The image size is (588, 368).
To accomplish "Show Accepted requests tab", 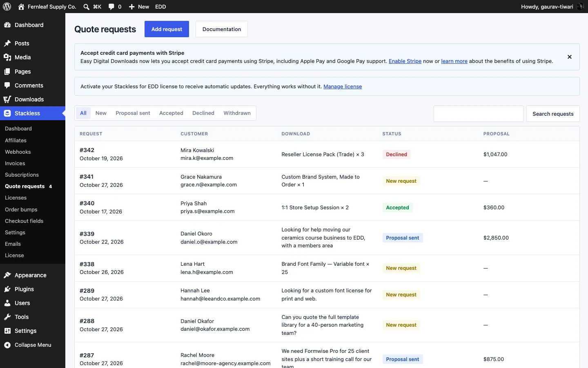I will tap(171, 113).
